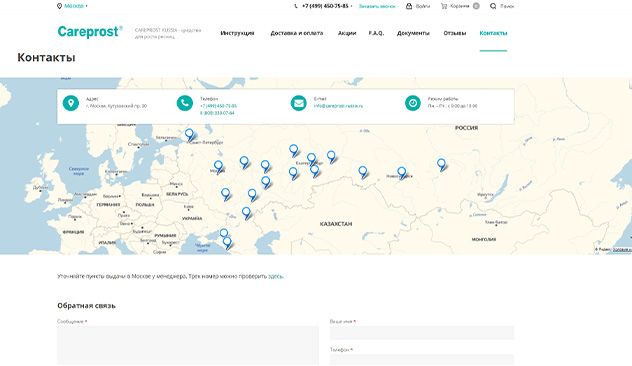This screenshot has width=632, height=366.
Task: Select the map marker near Novosibirsk
Action: point(401,173)
